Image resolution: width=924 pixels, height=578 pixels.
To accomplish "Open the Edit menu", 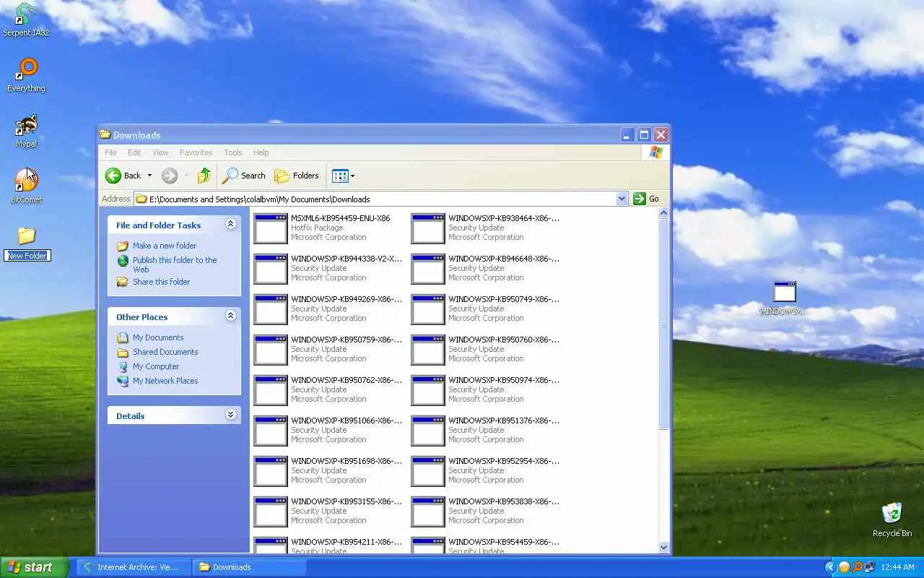I will [134, 152].
